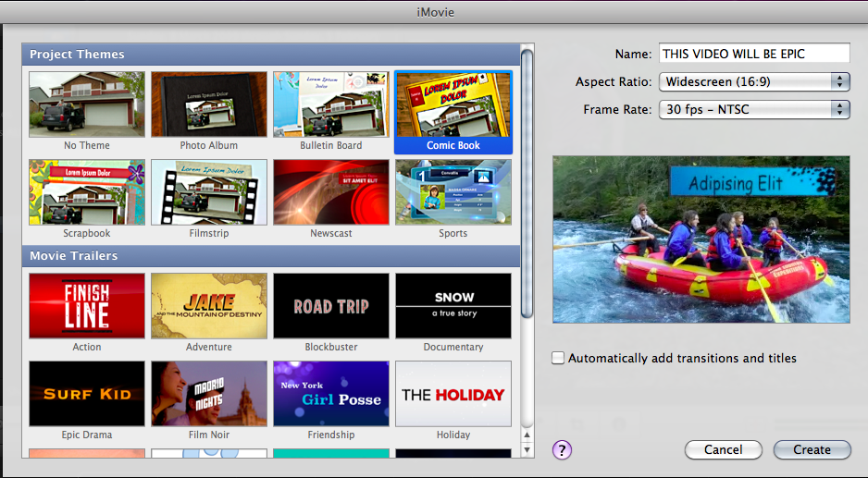
Task: Choose the Adventure trailer template
Action: 209,305
